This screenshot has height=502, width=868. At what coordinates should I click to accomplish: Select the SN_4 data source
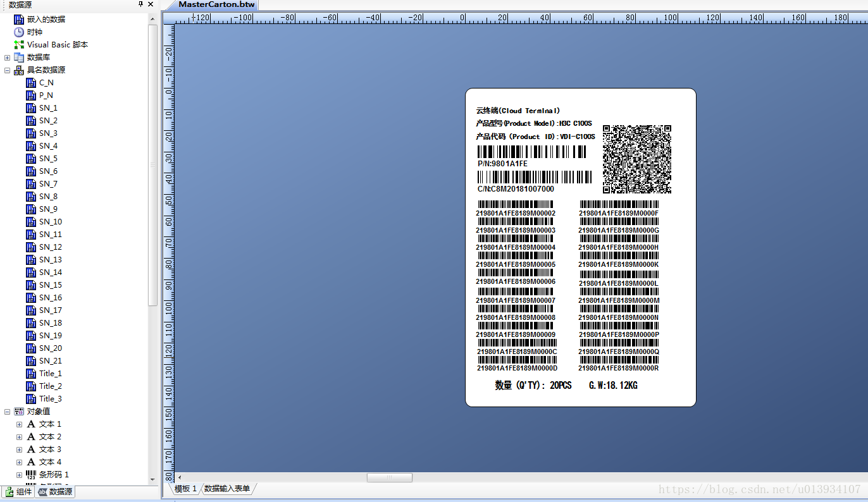pos(48,146)
